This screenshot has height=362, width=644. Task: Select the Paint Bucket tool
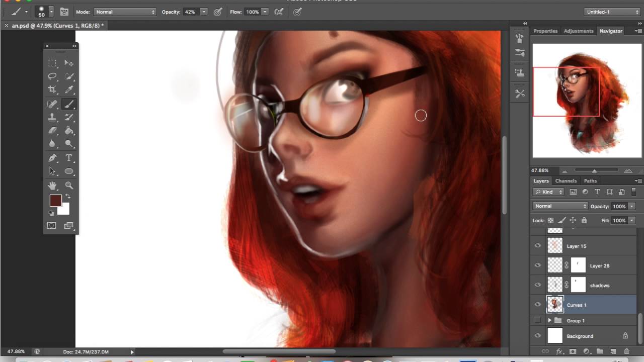click(69, 130)
